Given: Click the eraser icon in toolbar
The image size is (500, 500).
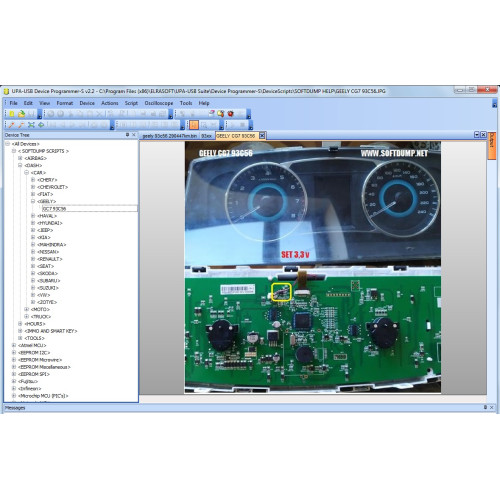Looking at the screenshot, I should click(211, 114).
